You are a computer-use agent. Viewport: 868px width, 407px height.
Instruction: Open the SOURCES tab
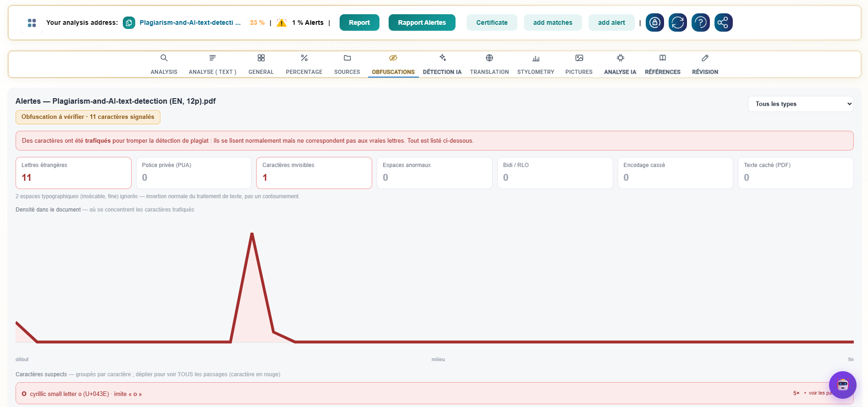[347, 72]
